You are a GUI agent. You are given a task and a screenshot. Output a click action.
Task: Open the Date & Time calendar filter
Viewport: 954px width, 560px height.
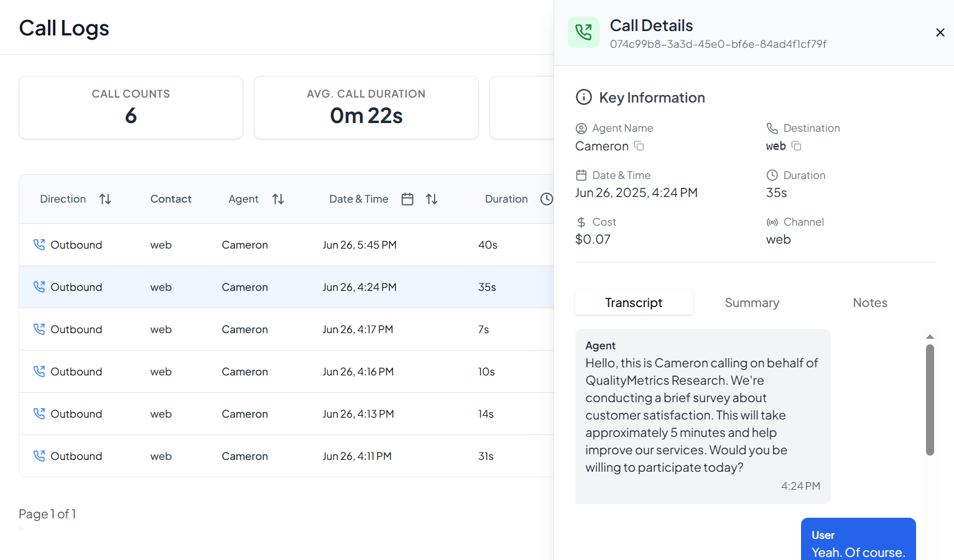pyautogui.click(x=407, y=199)
